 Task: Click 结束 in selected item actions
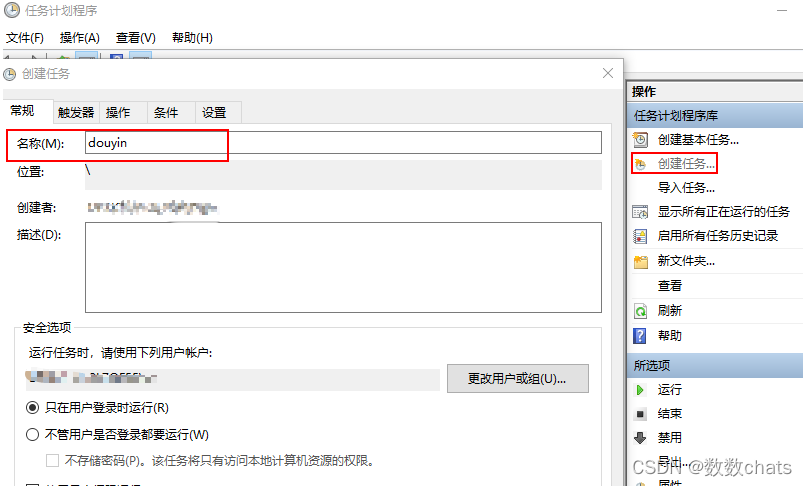point(670,413)
